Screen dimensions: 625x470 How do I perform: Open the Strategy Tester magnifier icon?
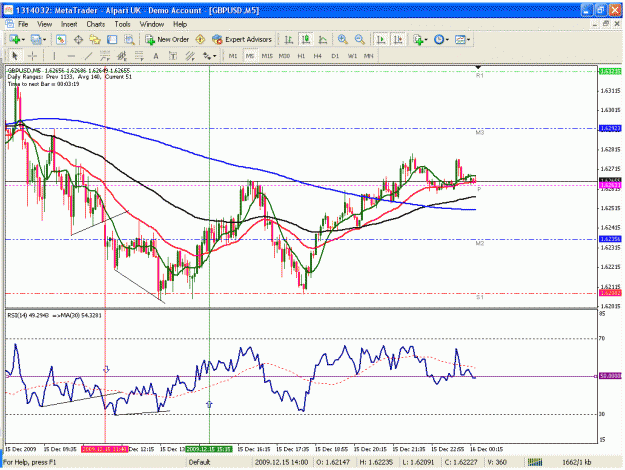(x=129, y=39)
